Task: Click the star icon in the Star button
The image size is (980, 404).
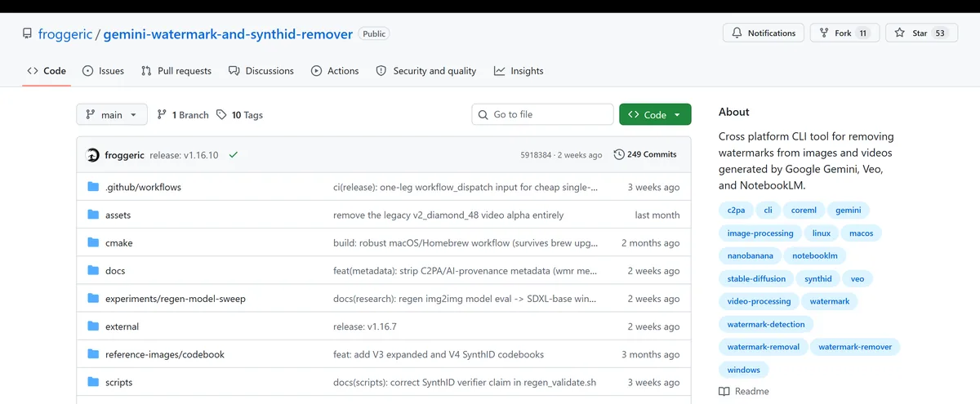Action: (900, 33)
